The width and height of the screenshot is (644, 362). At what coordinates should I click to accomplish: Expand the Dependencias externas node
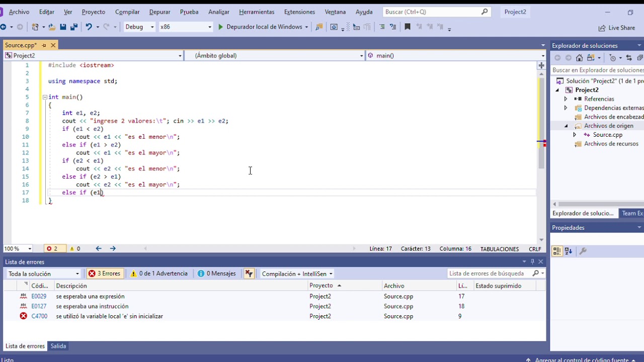(566, 108)
